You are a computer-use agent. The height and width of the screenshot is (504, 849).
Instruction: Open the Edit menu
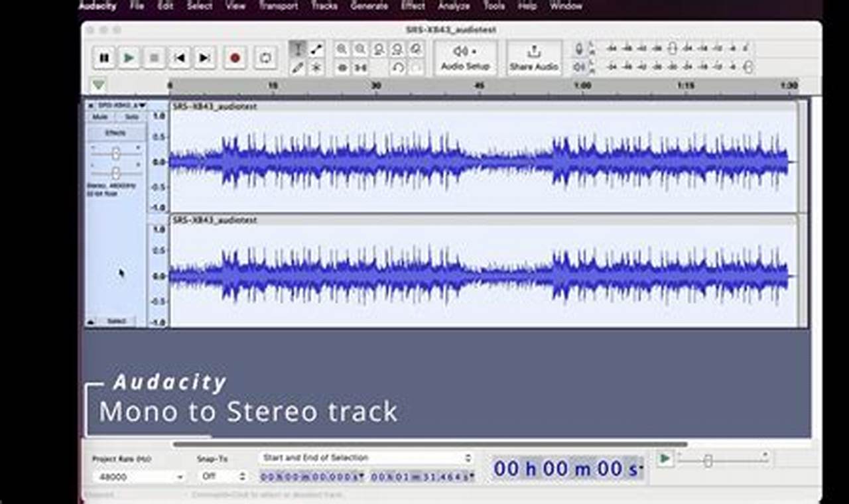coord(166,6)
